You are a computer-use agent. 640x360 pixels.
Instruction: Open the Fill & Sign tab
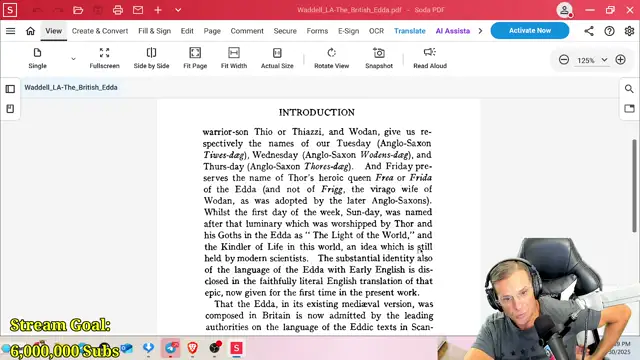click(x=155, y=31)
